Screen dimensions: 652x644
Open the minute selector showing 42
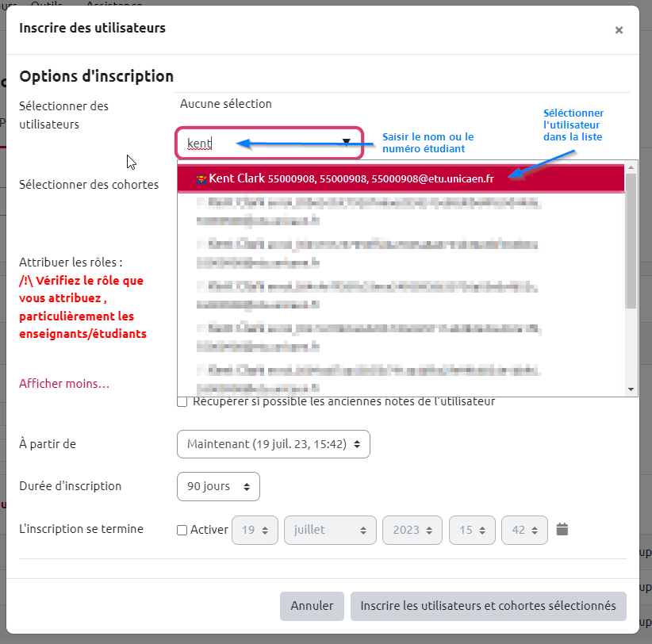click(x=524, y=530)
